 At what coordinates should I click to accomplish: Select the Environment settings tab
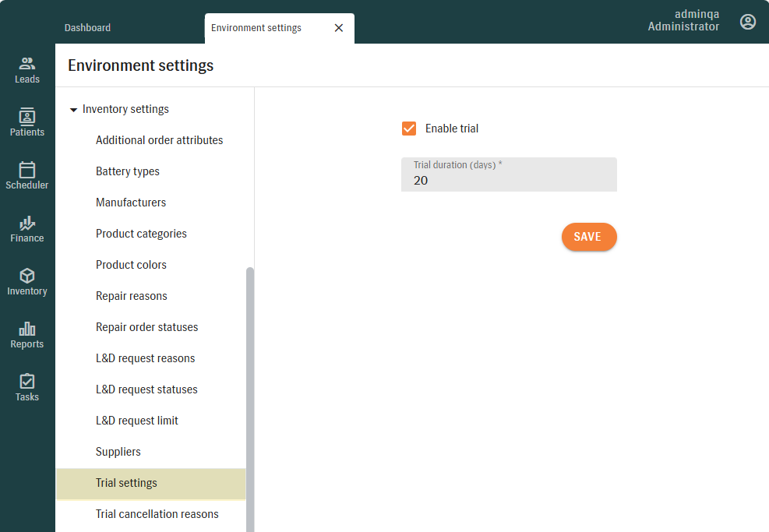[x=256, y=28]
